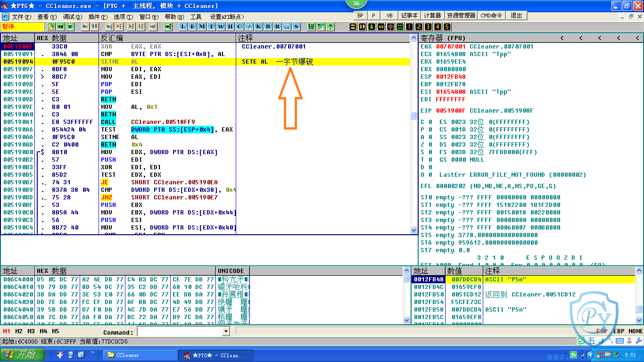Click the EIP register value 0051908F
This screenshot has height=362, width=644.
451,111
